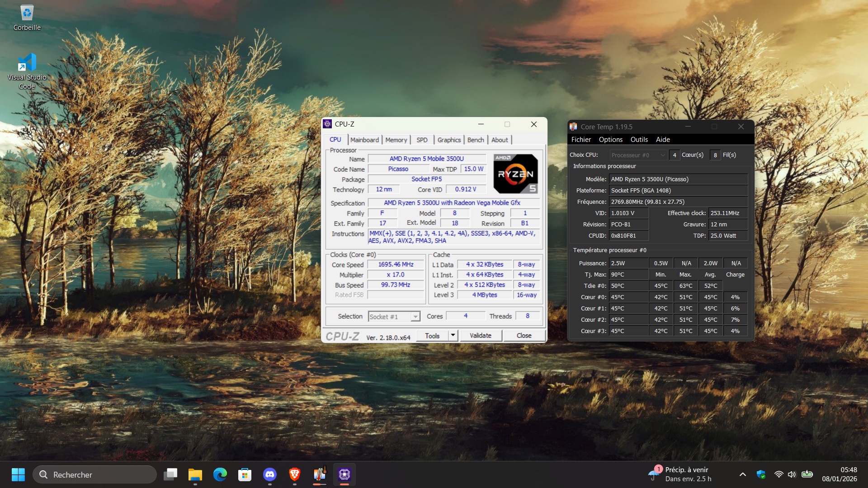Screen dimensions: 868x488
Task: Click the Windows Start button
Action: (18, 474)
